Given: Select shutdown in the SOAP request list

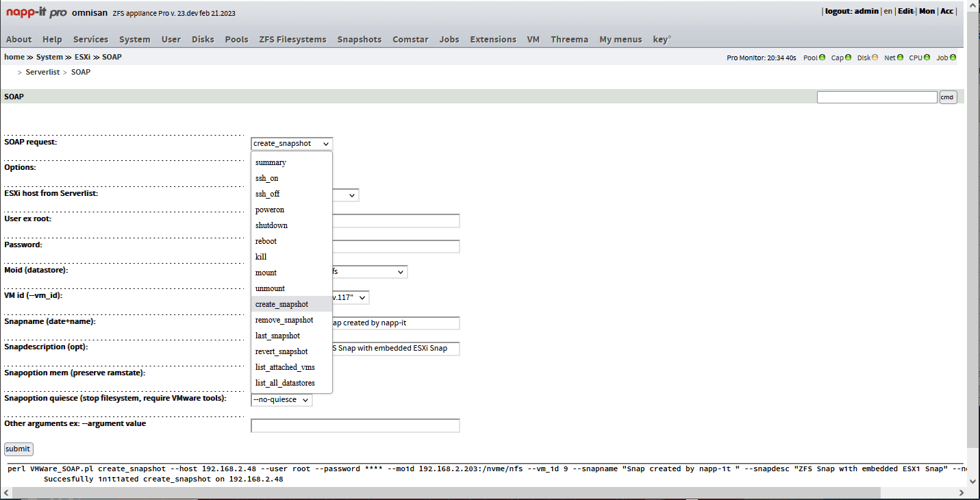Looking at the screenshot, I should click(x=292, y=225).
